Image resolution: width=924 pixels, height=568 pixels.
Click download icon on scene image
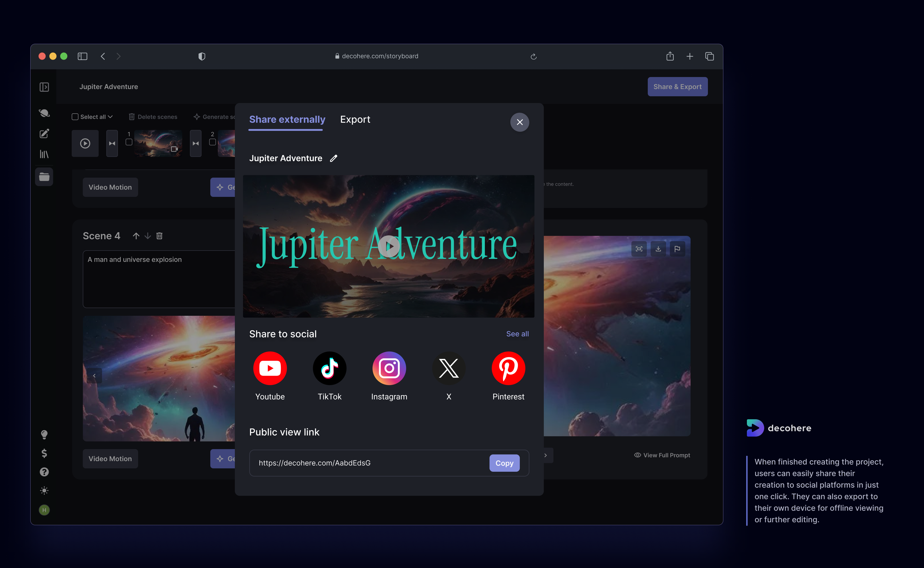click(x=658, y=249)
